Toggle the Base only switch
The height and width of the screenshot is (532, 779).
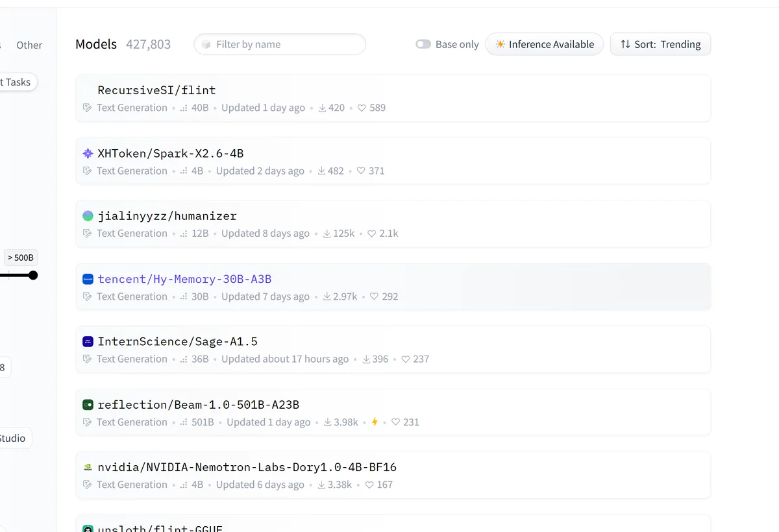click(423, 44)
